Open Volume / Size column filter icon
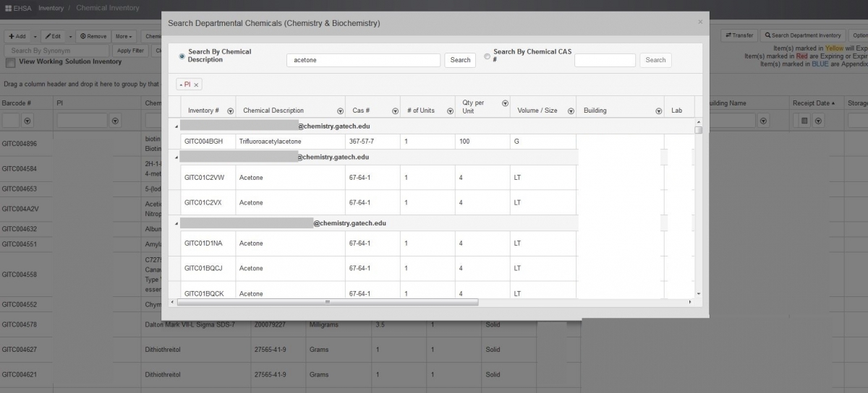This screenshot has height=393, width=868. (571, 111)
